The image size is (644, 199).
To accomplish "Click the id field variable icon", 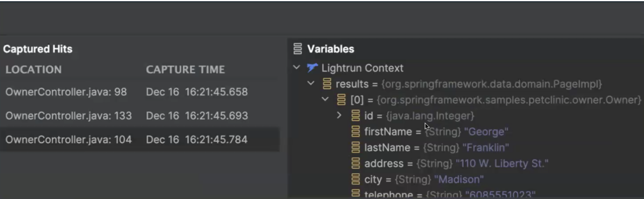I will click(356, 116).
